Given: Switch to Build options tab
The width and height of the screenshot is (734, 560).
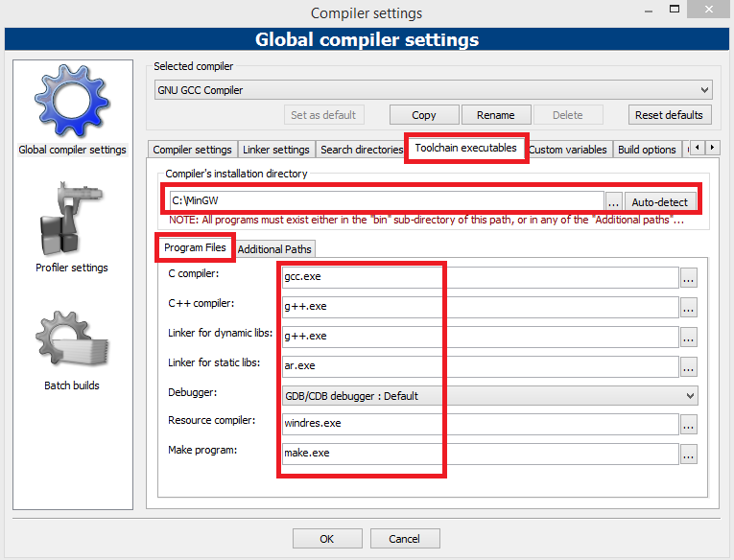Looking at the screenshot, I should pyautogui.click(x=647, y=150).
